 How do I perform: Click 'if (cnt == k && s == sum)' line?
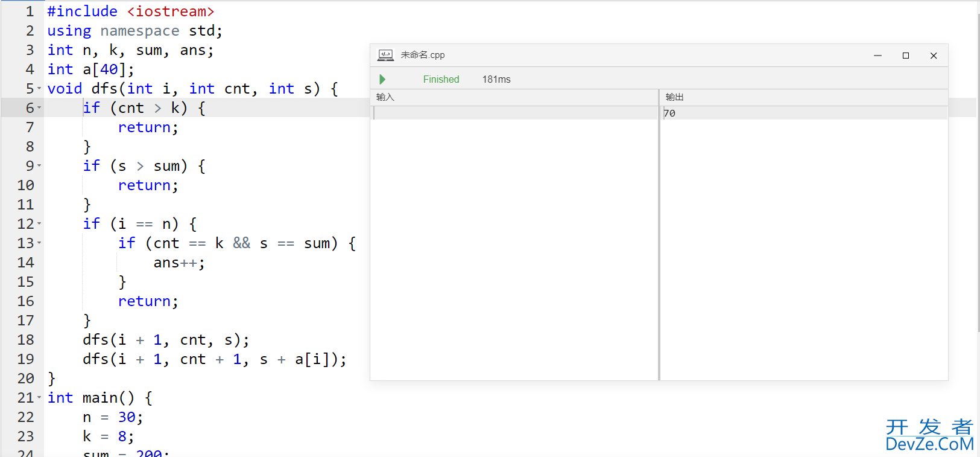click(x=237, y=243)
